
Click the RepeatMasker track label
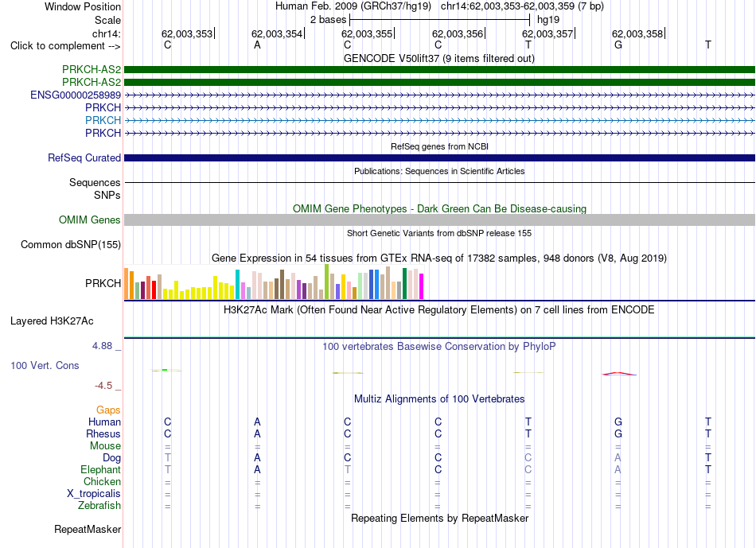point(88,529)
